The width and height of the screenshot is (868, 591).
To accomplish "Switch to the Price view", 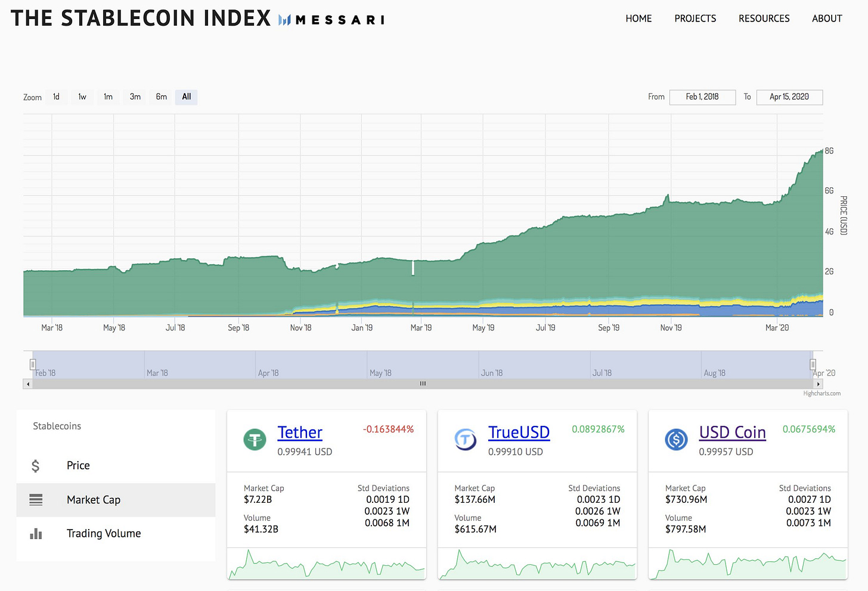I will (x=116, y=466).
